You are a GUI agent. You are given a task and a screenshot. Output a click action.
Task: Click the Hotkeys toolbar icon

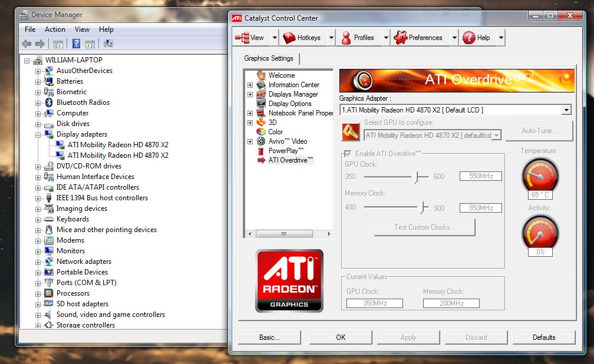pyautogui.click(x=289, y=38)
